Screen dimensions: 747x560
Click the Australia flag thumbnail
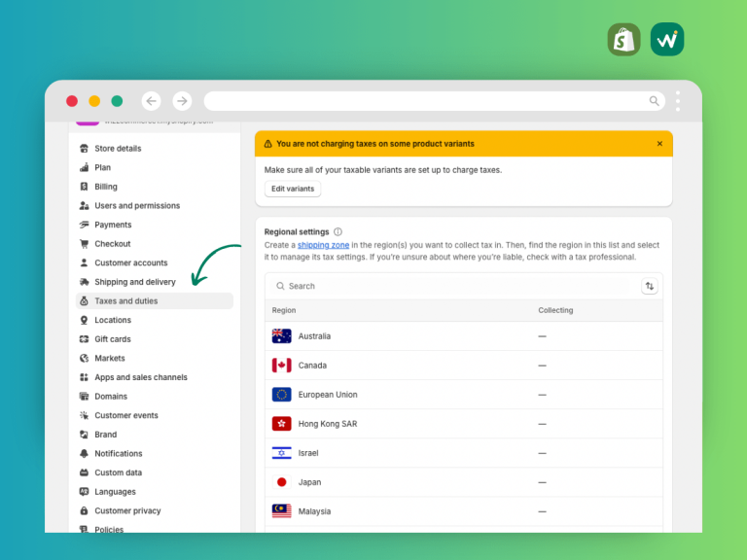281,336
